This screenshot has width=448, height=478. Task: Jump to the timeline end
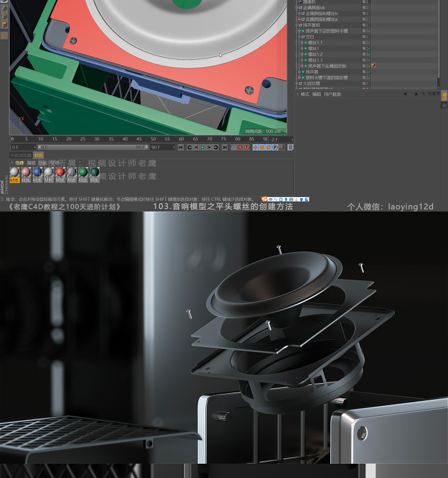[225, 147]
